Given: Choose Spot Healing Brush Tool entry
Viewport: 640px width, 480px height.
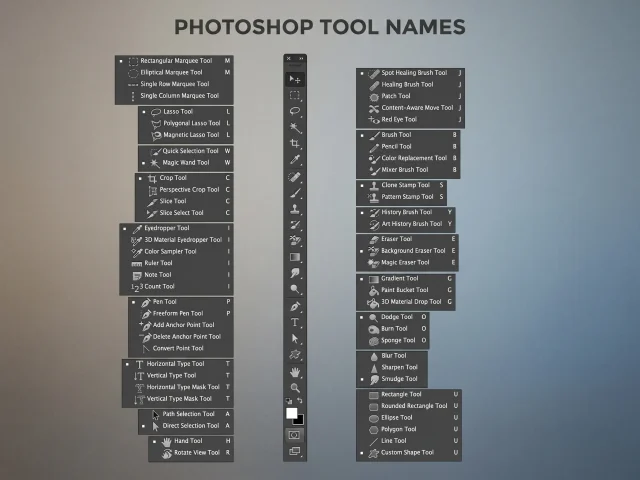Looking at the screenshot, I should click(410, 73).
